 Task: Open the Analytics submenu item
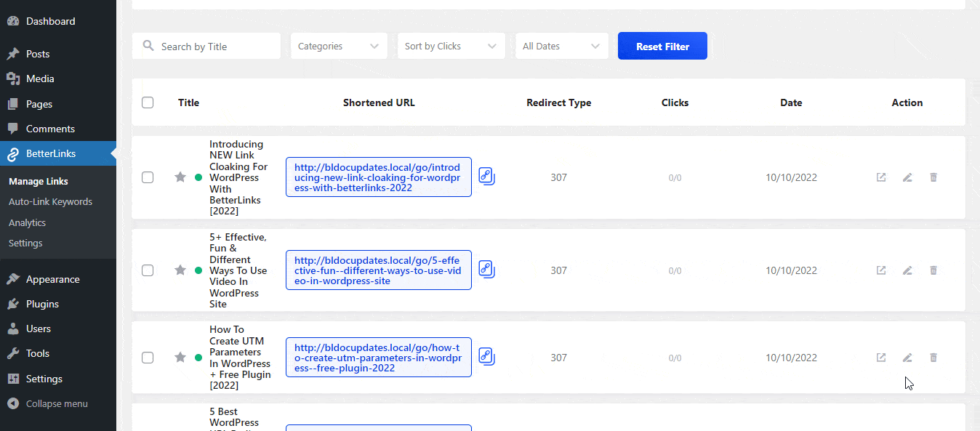click(27, 222)
